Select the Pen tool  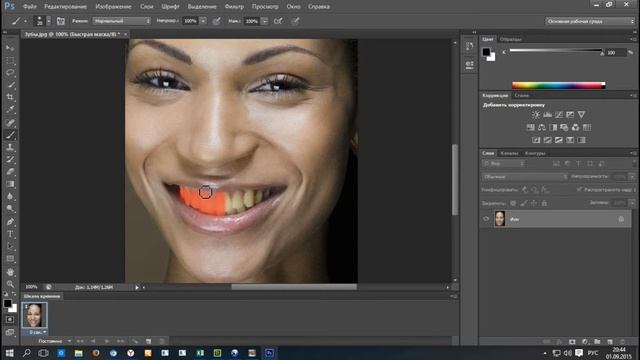pos(10,222)
